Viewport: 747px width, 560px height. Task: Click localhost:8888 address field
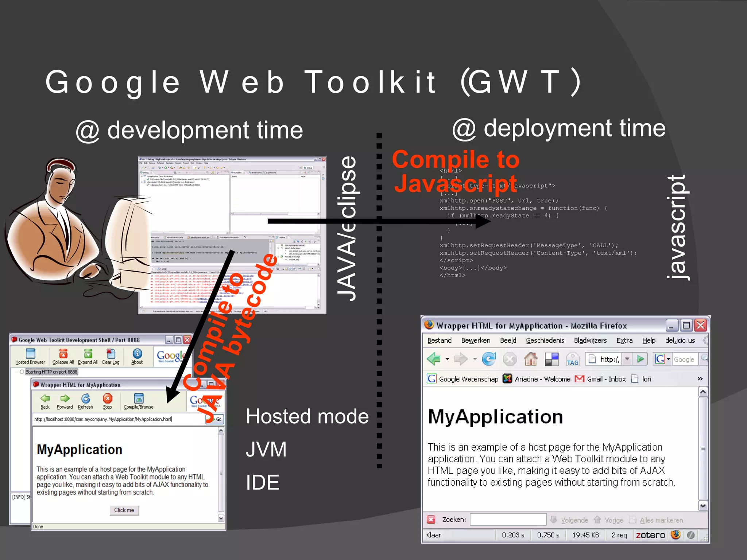click(x=119, y=419)
